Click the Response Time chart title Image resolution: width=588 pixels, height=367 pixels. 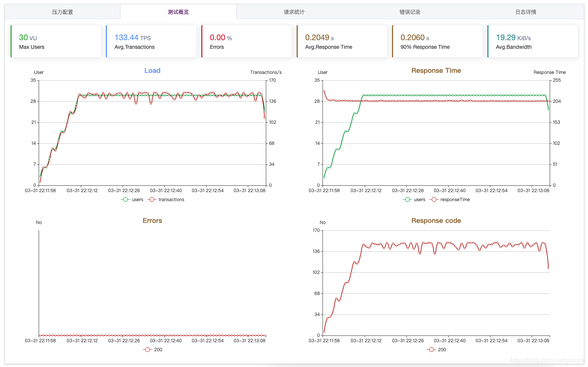[436, 71]
